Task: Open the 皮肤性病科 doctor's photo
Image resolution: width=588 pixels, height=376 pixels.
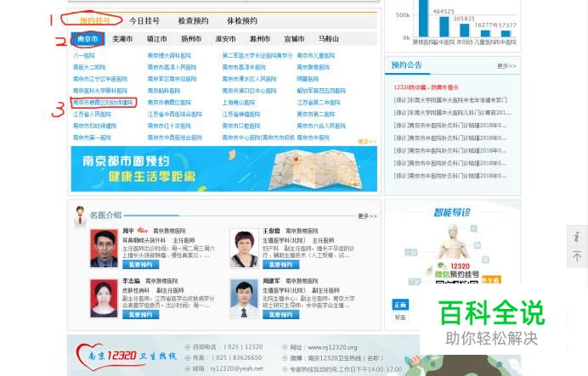Action: (x=104, y=298)
